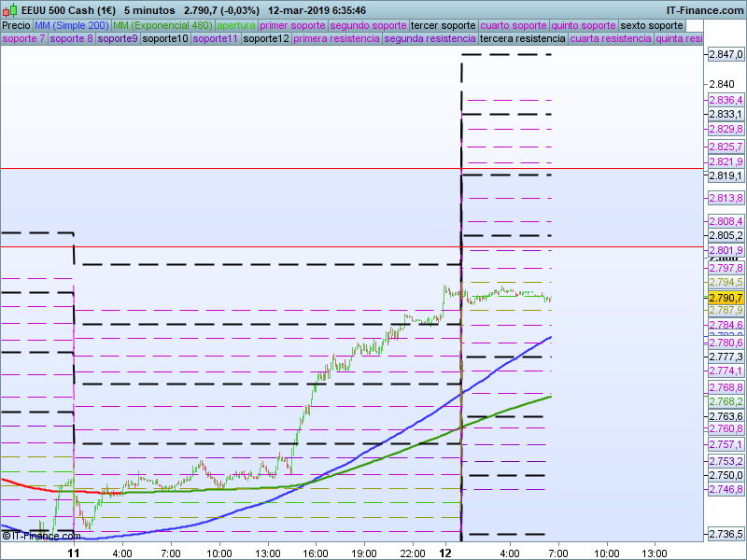Click the 5 minutos timeframe text

149,10
